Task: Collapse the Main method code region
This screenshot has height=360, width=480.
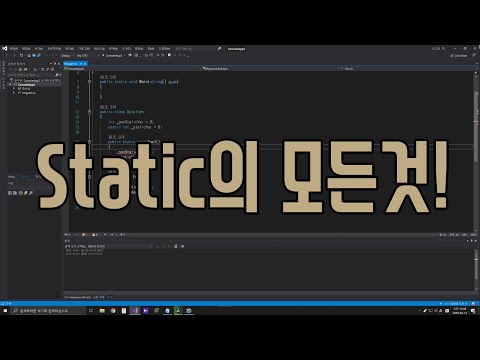Action: click(89, 81)
